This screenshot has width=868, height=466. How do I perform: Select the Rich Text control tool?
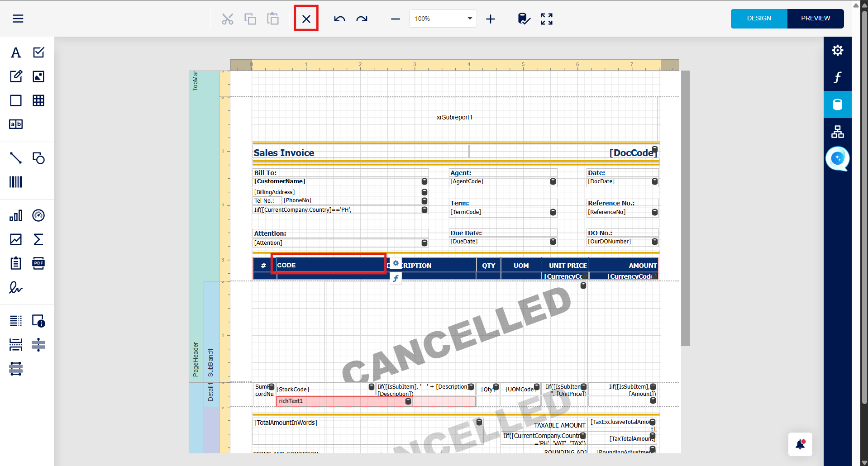16,76
